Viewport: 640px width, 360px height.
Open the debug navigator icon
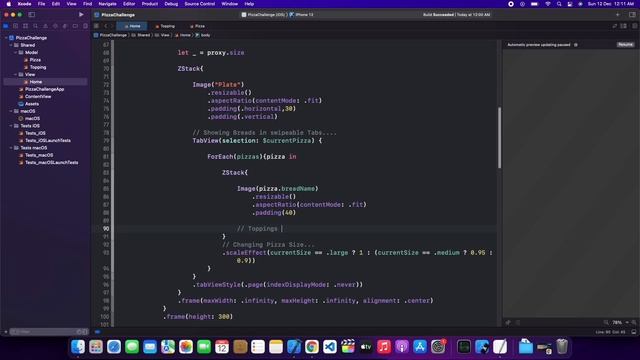click(x=65, y=26)
